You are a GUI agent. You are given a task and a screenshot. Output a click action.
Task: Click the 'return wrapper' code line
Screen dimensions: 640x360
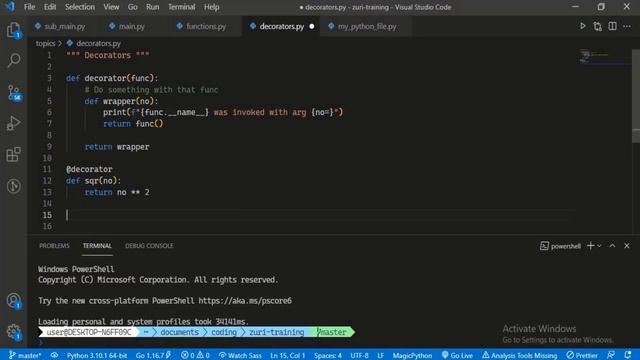click(x=117, y=147)
